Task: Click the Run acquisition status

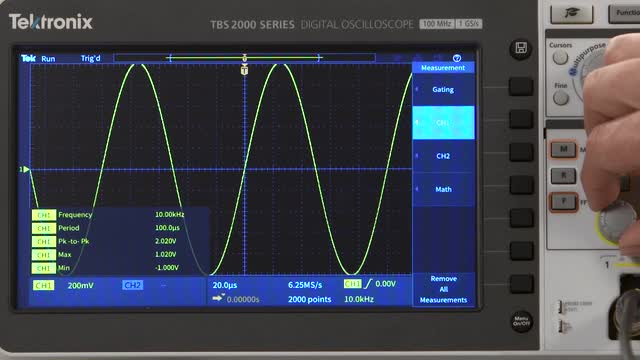Action: pyautogui.click(x=48, y=58)
